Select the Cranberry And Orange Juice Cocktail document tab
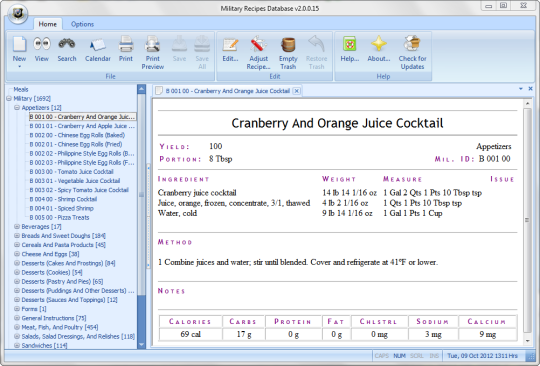The height and width of the screenshot is (366, 540). (x=227, y=91)
